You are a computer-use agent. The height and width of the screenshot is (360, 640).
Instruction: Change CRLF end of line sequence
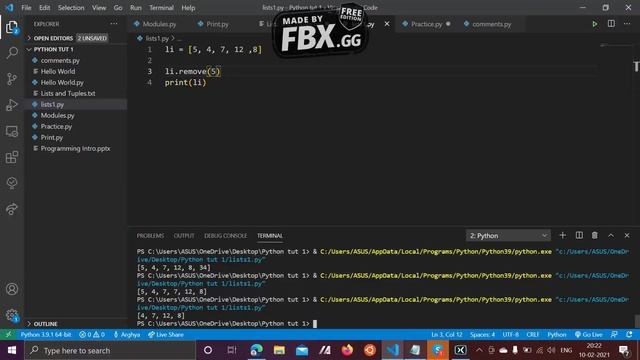point(533,335)
